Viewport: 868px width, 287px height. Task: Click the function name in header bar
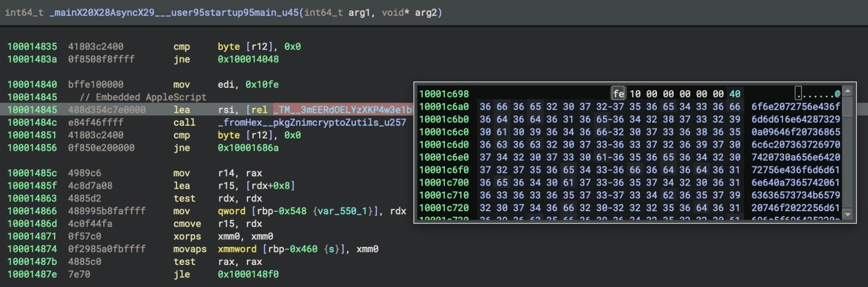[174, 13]
